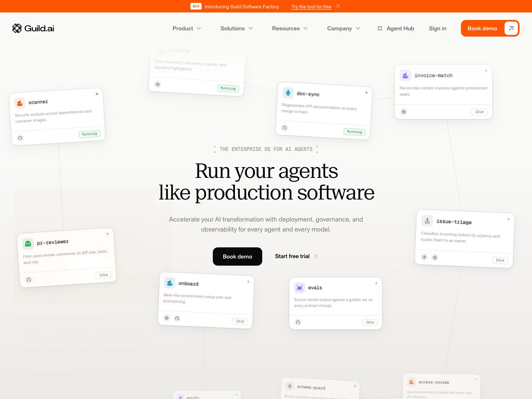Click doc-sync card title text
Image resolution: width=532 pixels, height=399 pixels.
[308, 94]
